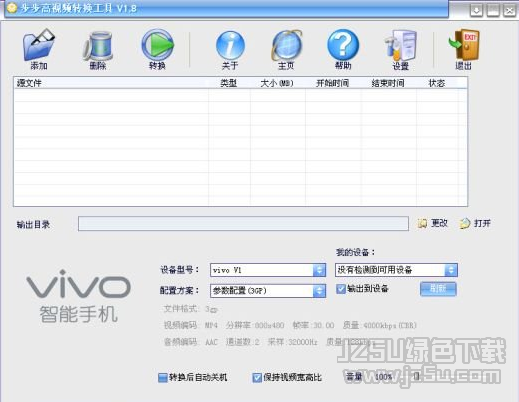Expand the 我的设备 device dropdown
The image size is (519, 402).
pyautogui.click(x=451, y=270)
